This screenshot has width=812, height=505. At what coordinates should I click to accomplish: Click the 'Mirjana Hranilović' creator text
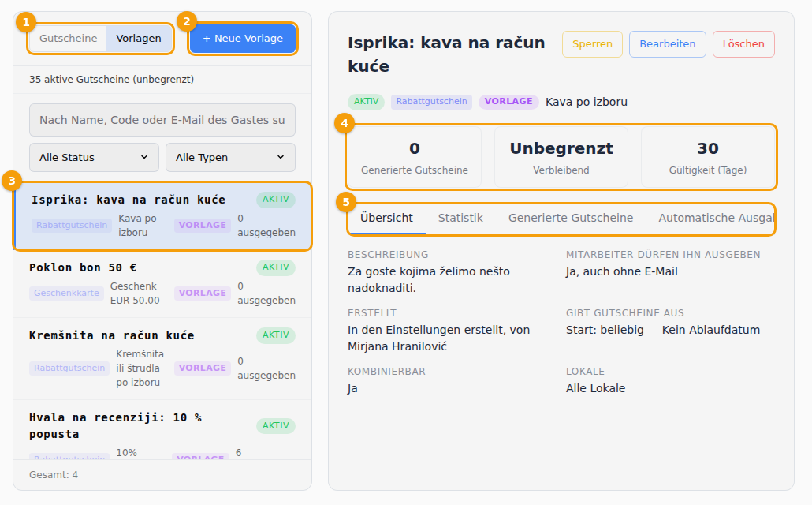coord(397,347)
